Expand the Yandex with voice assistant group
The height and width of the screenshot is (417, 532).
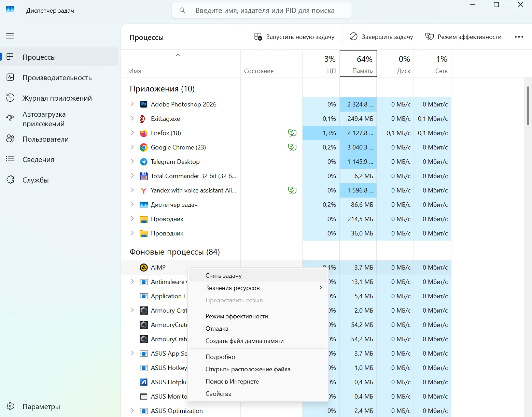(x=132, y=190)
